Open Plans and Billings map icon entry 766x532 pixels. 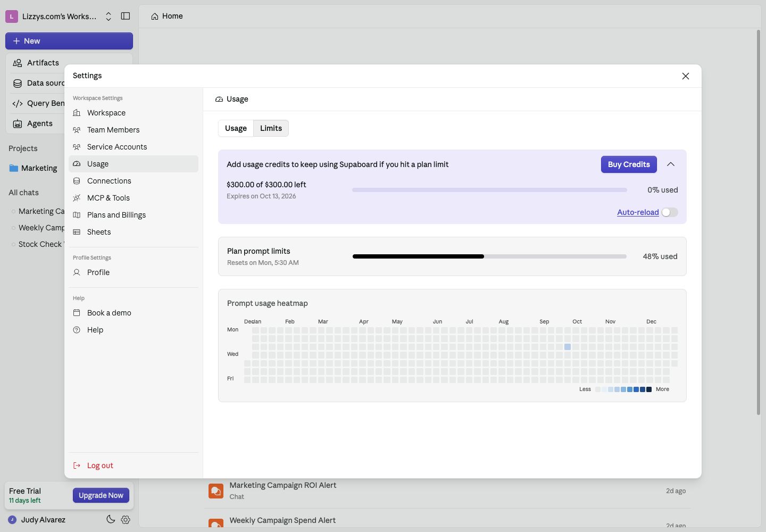click(x=77, y=215)
